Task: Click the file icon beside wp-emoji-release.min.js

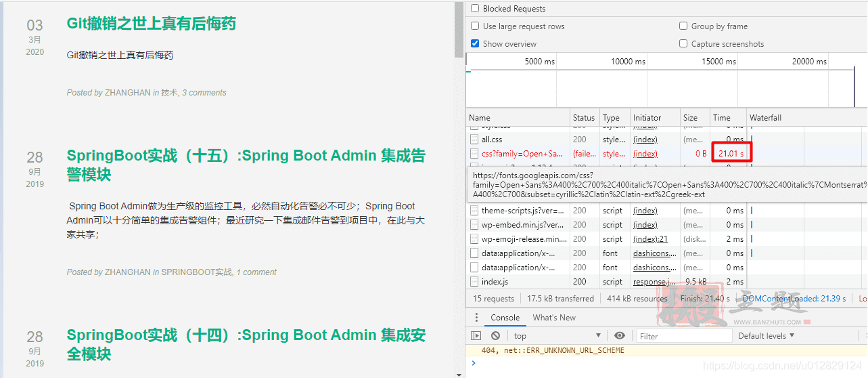Action: click(475, 239)
